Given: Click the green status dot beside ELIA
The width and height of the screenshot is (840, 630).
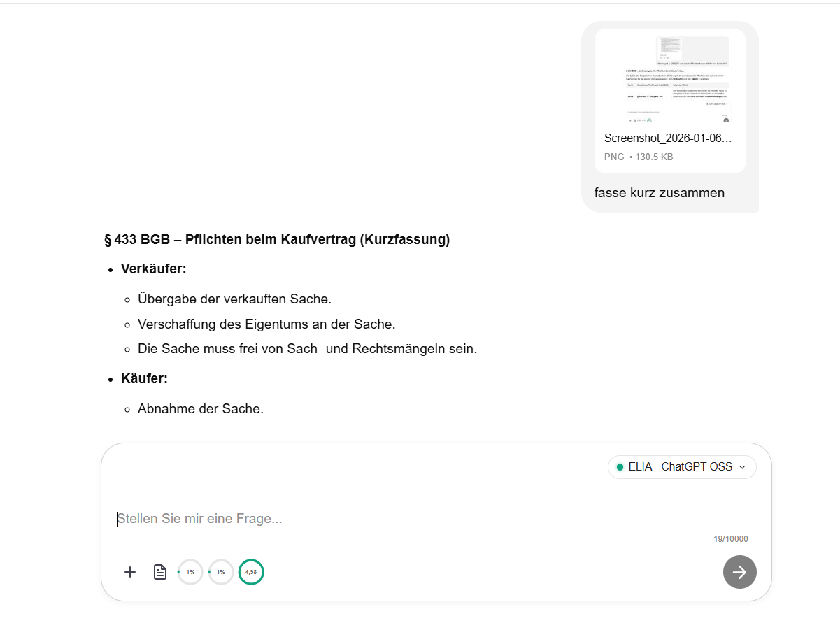Looking at the screenshot, I should [618, 466].
